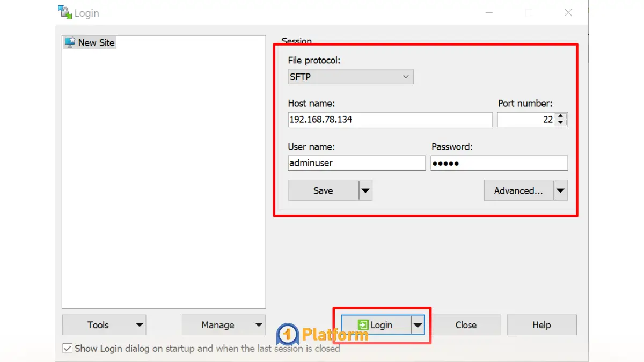
Task: Expand the Advanced button dropdown arrow
Action: [x=560, y=190]
